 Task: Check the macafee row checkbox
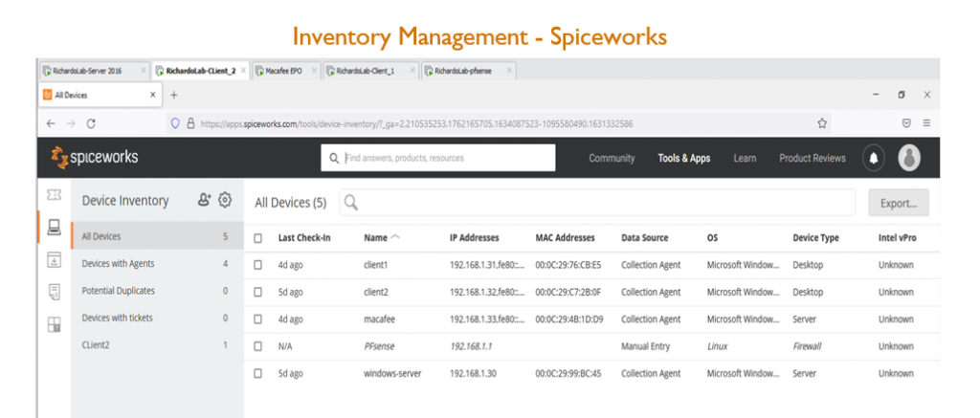click(257, 319)
